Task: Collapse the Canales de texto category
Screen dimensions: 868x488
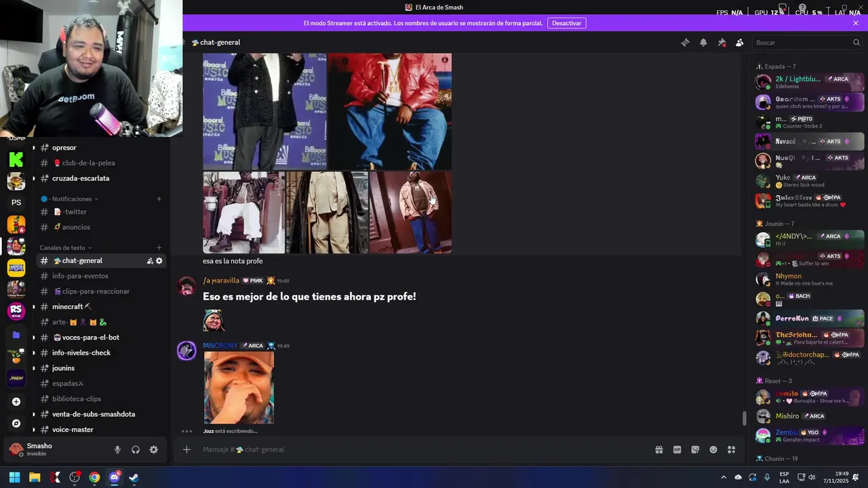Action: point(66,247)
